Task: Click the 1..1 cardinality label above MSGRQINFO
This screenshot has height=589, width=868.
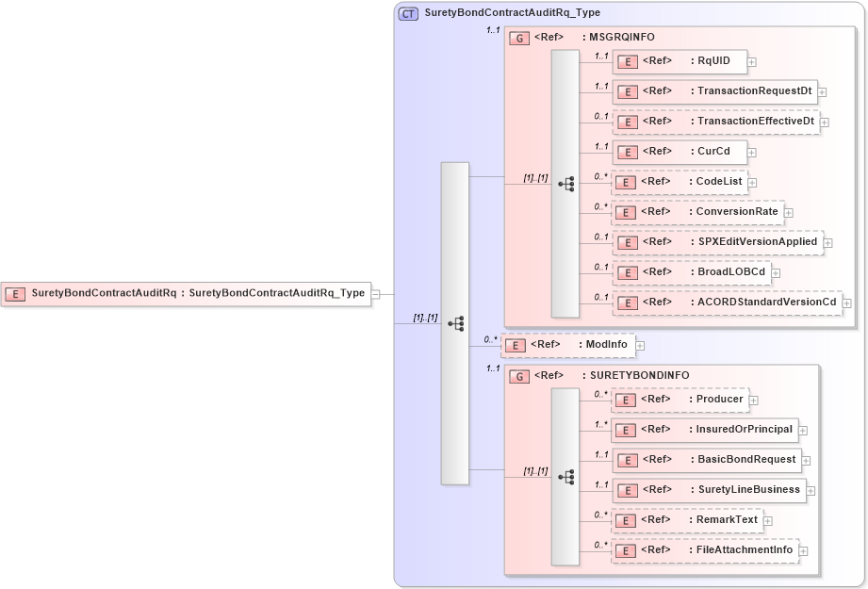Action: coord(491,30)
